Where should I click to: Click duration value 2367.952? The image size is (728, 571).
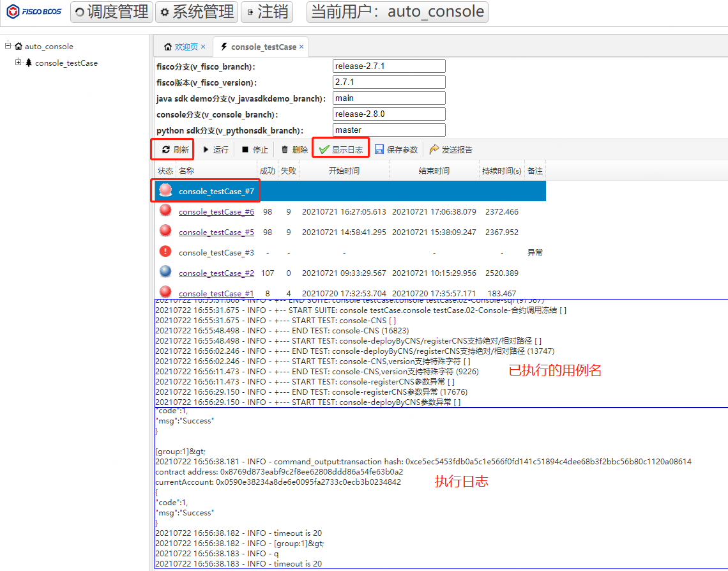point(502,232)
